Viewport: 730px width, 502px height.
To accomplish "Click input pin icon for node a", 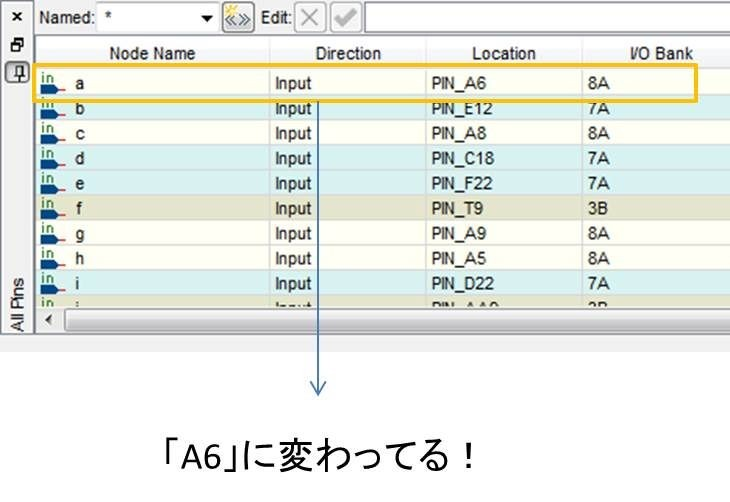I will pyautogui.click(x=52, y=84).
